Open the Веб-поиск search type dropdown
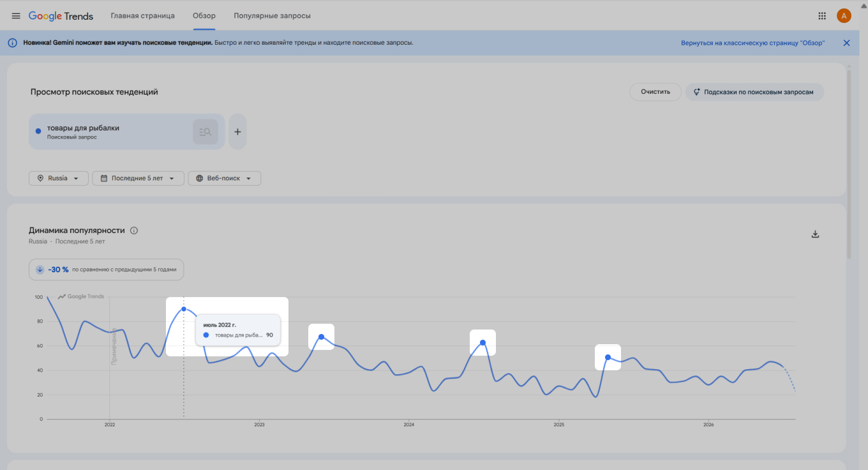The width and height of the screenshot is (868, 470). [224, 178]
